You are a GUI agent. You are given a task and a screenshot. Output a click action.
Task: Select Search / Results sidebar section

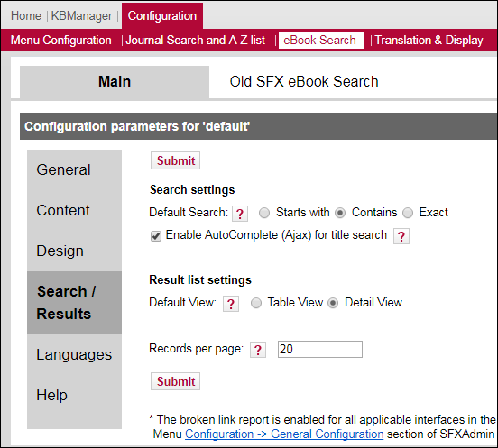coord(74,303)
